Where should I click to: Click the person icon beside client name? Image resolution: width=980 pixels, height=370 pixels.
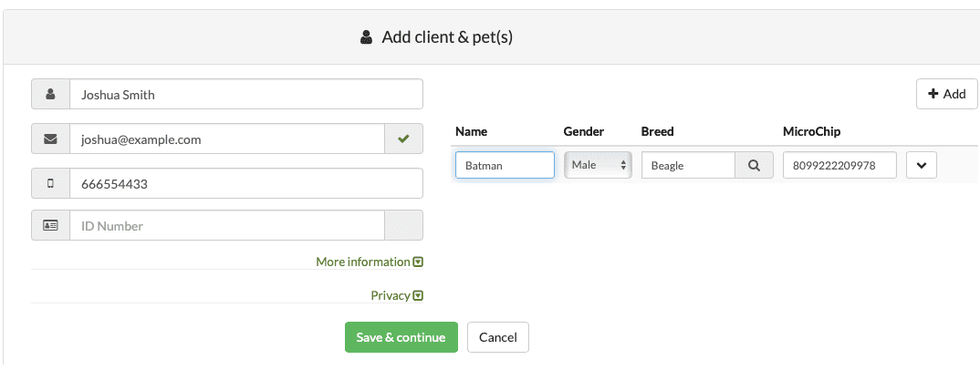pyautogui.click(x=50, y=94)
